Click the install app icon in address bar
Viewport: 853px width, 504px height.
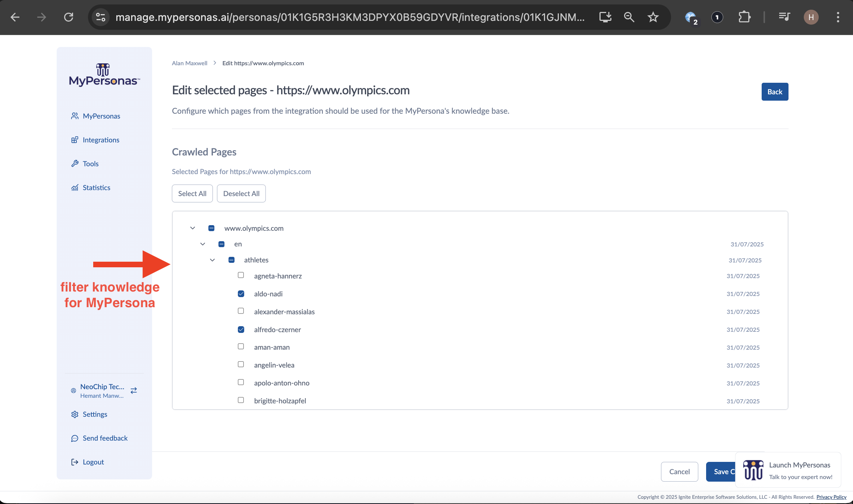[x=605, y=17]
